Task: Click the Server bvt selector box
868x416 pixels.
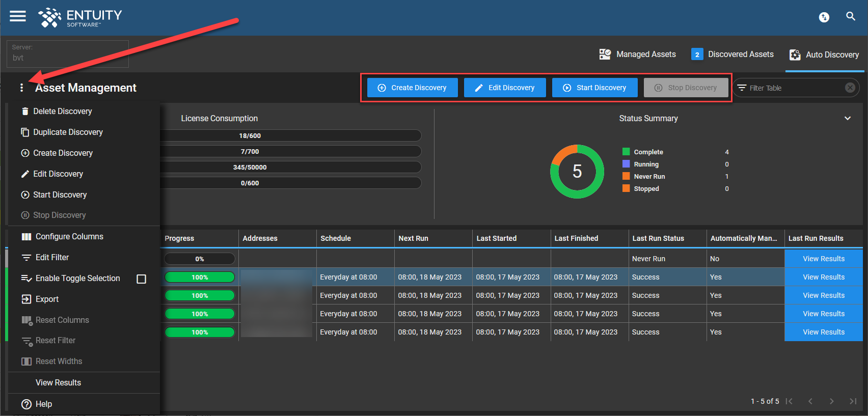Action: [68, 53]
